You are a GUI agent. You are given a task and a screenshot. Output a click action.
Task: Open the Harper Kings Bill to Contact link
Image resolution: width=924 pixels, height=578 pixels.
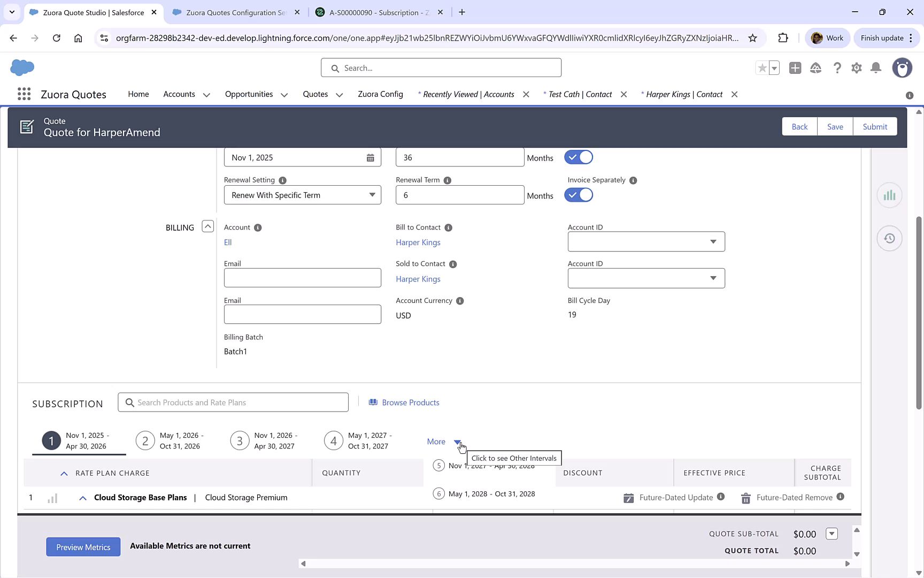[418, 242]
